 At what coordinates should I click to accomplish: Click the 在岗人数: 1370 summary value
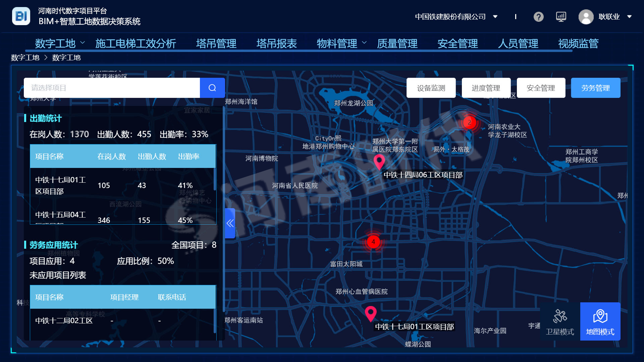coord(59,134)
